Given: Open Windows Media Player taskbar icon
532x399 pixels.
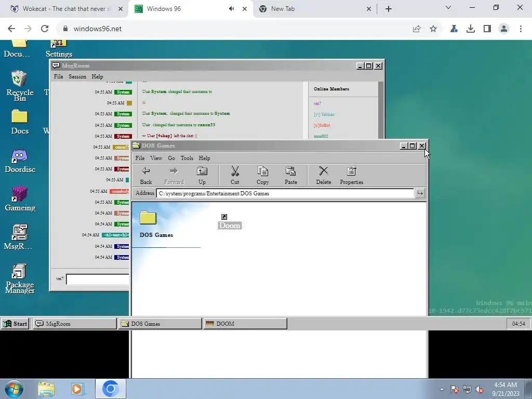Looking at the screenshot, I should [78, 389].
